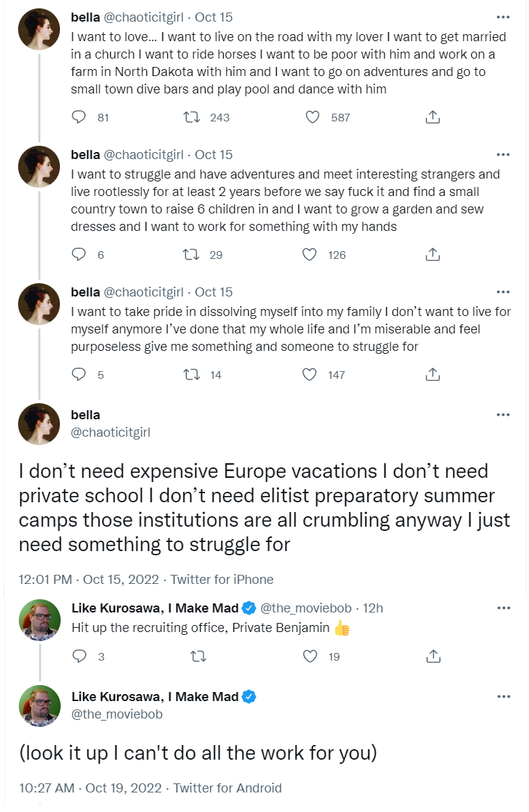
Task: Reply to the North Dakota farm tweet
Action: pos(79,117)
